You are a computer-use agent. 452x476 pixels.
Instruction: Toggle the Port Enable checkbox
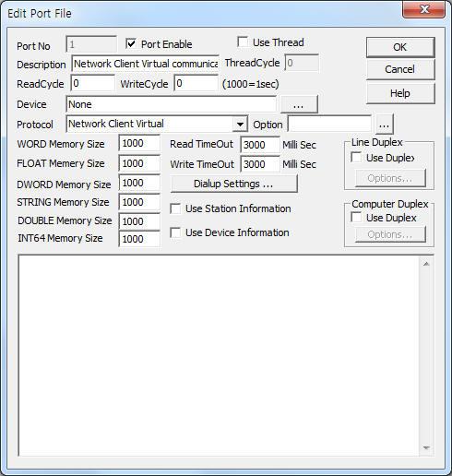[131, 43]
